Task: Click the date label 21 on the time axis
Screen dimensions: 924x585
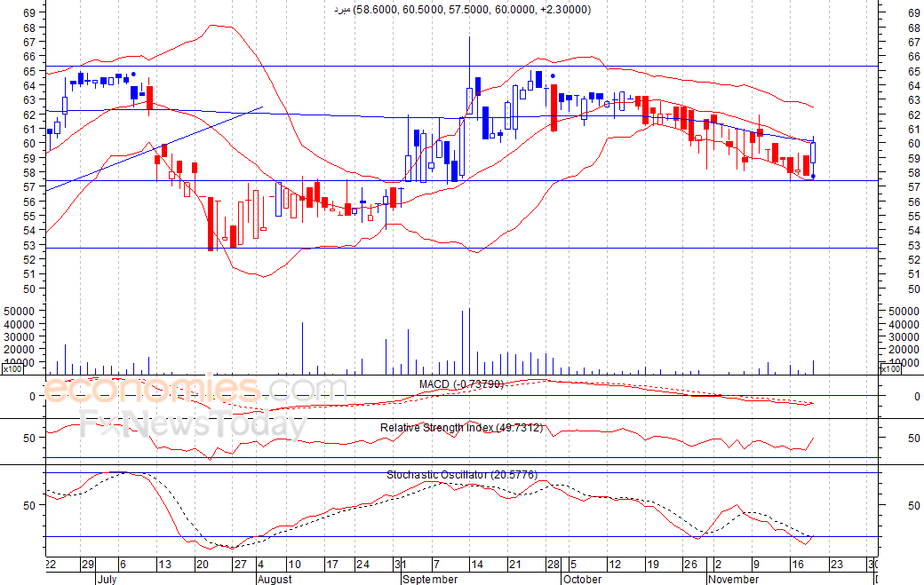Action: [x=515, y=565]
